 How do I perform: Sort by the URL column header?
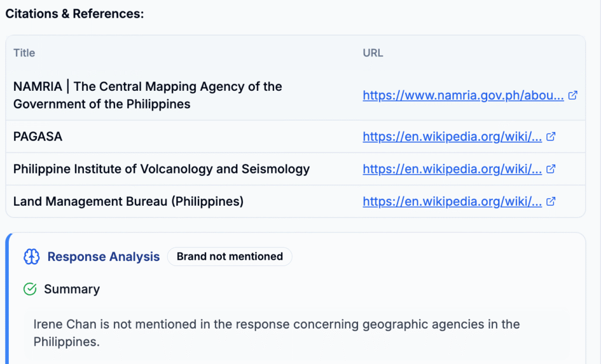point(373,53)
